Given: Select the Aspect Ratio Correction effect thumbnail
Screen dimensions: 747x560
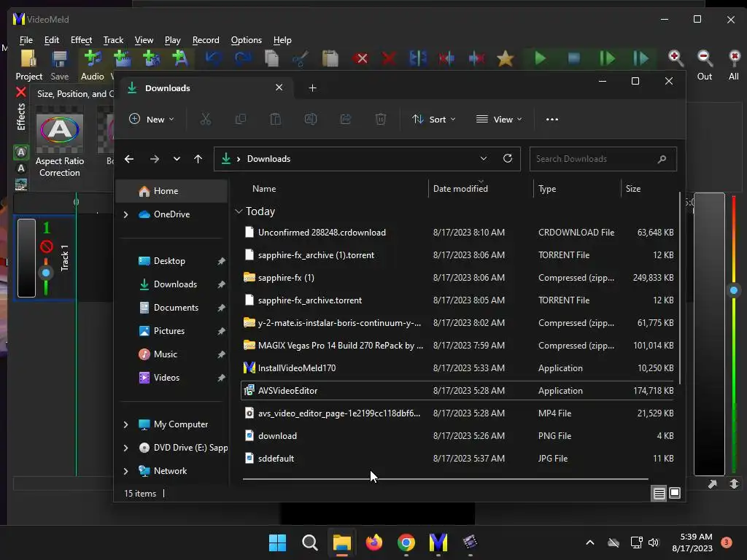Looking at the screenshot, I should (x=60, y=131).
